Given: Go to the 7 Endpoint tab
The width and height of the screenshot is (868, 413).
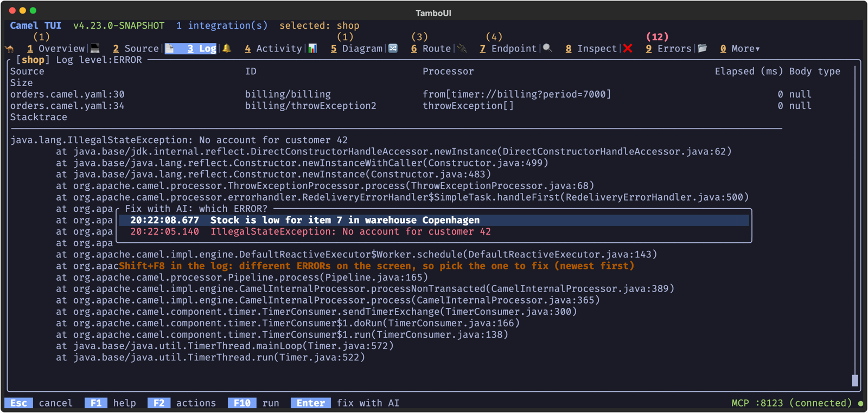Looking at the screenshot, I should click(x=508, y=49).
